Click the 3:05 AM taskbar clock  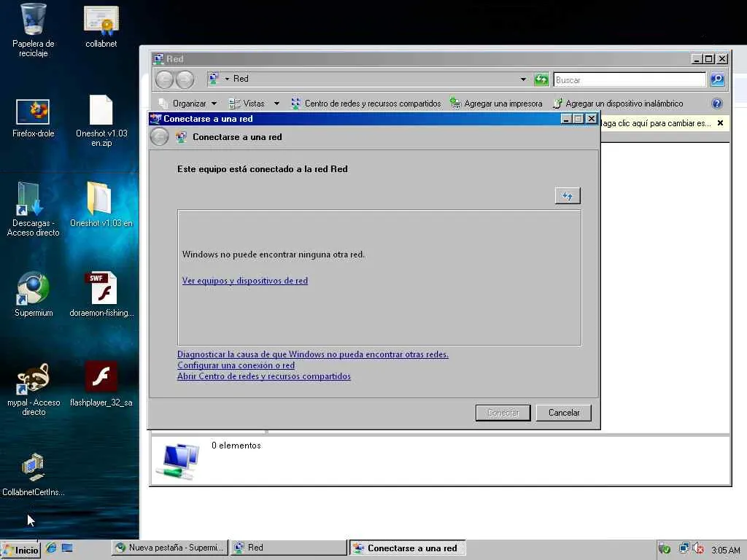point(726,550)
